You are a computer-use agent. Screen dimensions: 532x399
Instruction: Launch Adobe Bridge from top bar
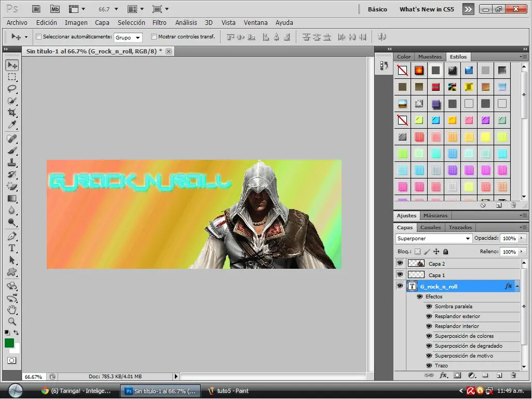pos(36,9)
